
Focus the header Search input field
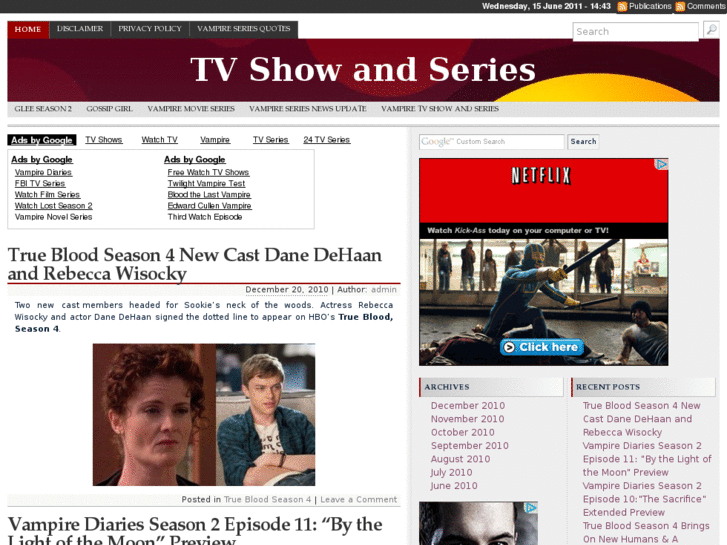coord(635,32)
